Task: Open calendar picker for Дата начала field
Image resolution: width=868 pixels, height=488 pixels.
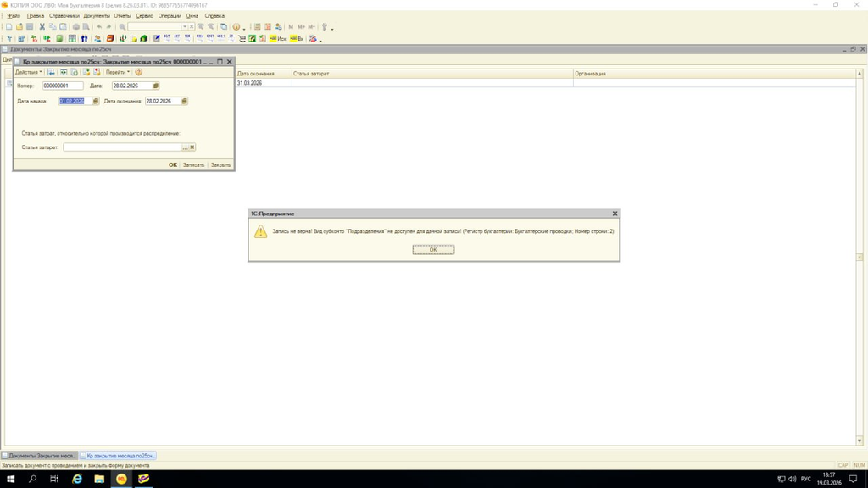Action: pyautogui.click(x=96, y=101)
